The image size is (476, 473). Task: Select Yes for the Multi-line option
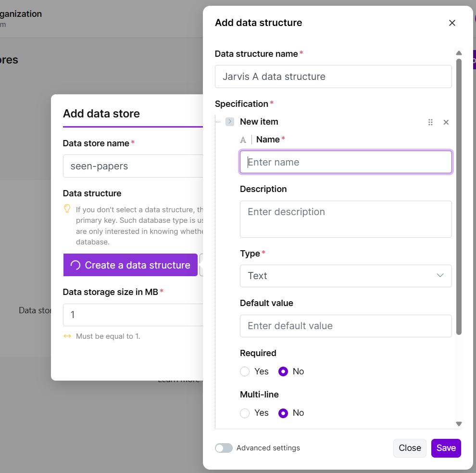245,413
